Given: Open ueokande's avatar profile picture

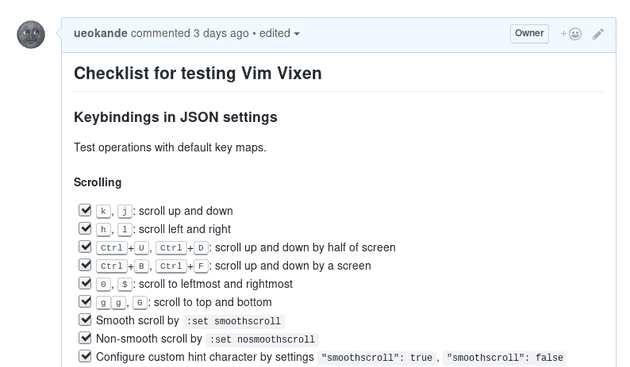Looking at the screenshot, I should (x=31, y=35).
